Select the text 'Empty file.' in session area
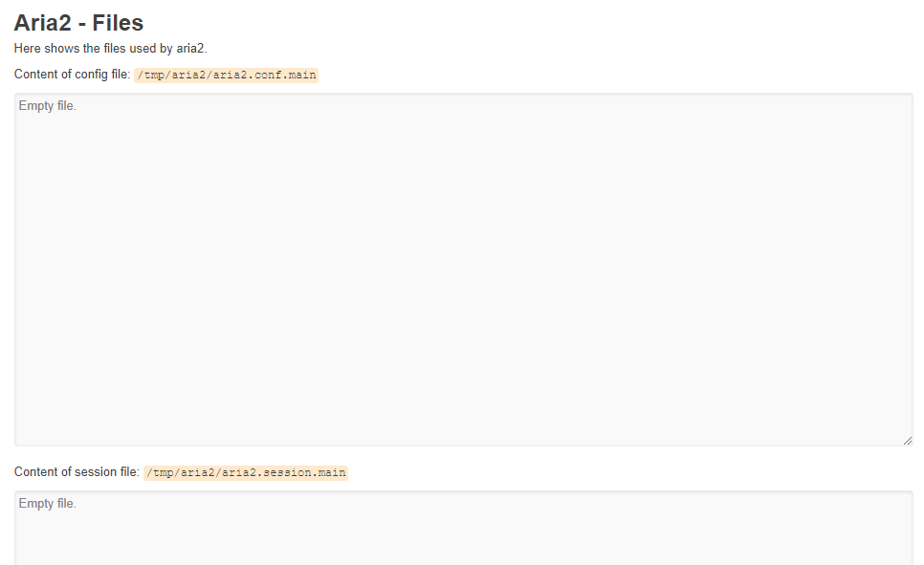The image size is (924, 565). pos(48,503)
